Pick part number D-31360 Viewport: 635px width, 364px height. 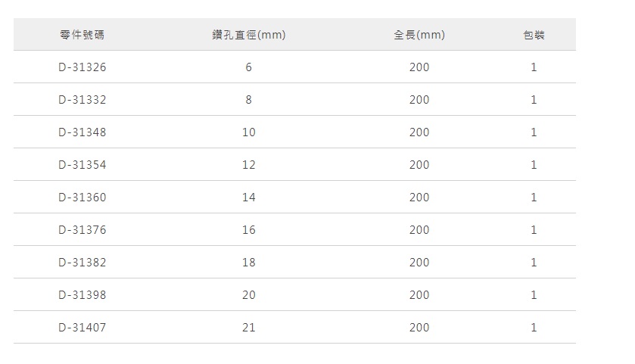[82, 198]
